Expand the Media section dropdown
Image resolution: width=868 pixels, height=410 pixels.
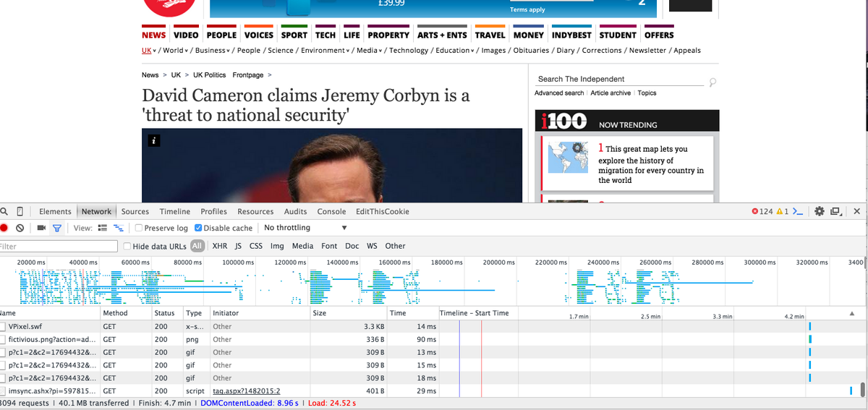381,51
